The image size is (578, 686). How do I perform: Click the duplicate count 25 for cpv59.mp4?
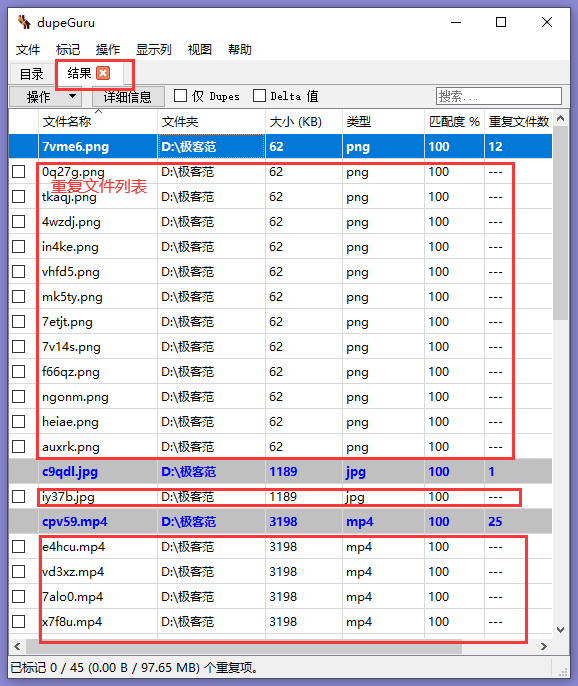[x=495, y=522]
